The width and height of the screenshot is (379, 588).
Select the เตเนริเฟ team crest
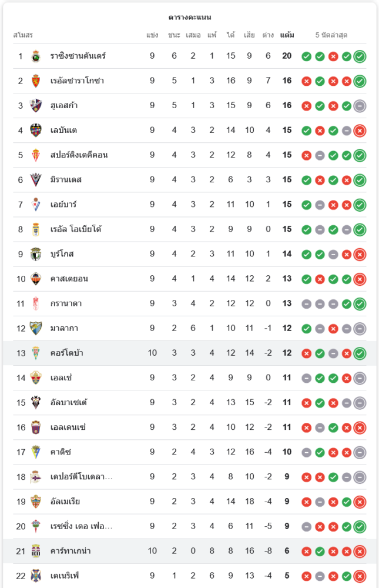coord(36,576)
